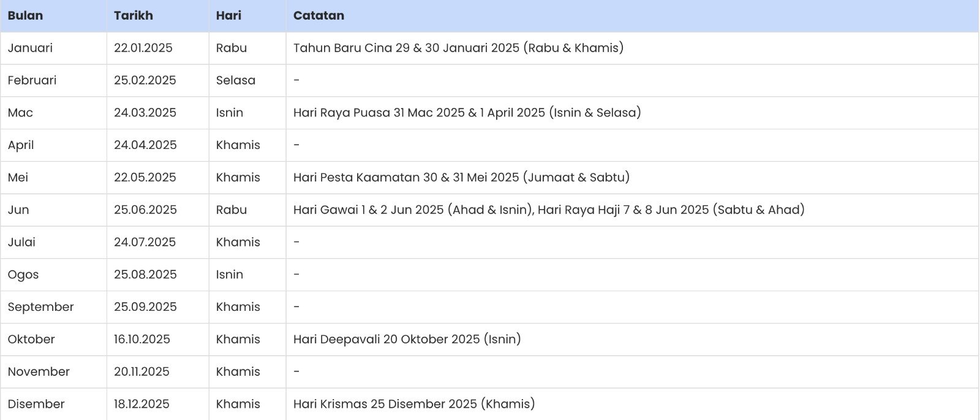This screenshot has width=980, height=420.
Task: Click the Hari Raya Puasa note
Action: click(x=467, y=113)
